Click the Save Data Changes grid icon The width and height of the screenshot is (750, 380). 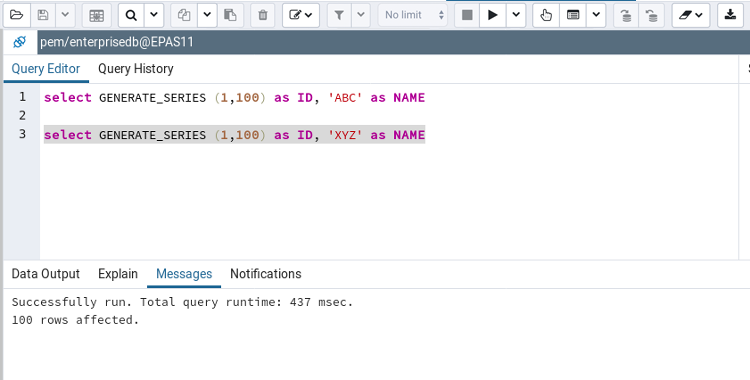(x=97, y=15)
